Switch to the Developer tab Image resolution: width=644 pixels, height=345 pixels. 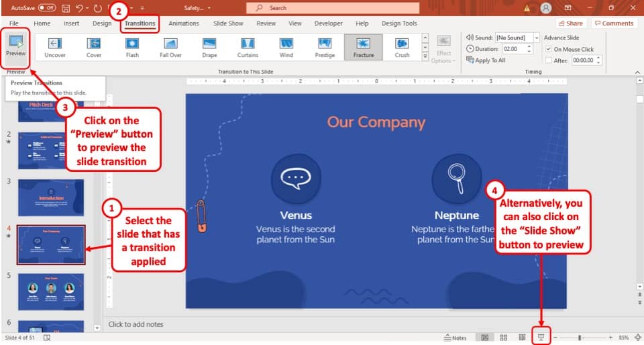tap(329, 23)
